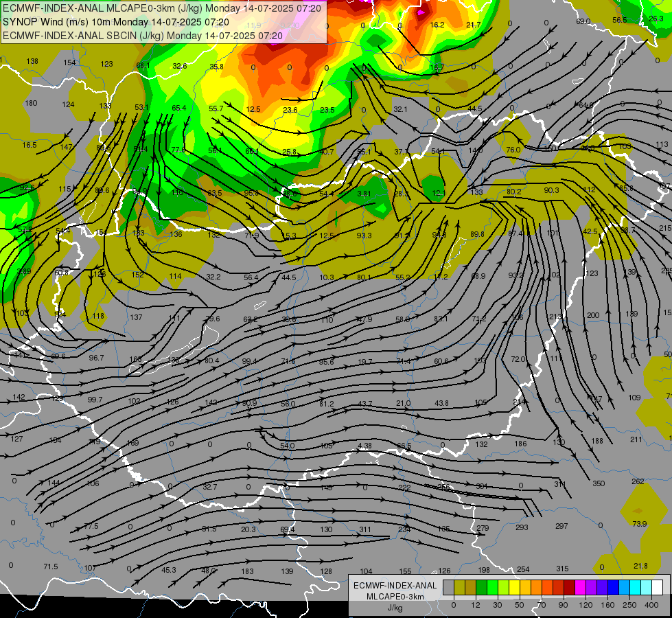This screenshot has width=672, height=618.
Task: Click the map value 183
Action: 247,571
